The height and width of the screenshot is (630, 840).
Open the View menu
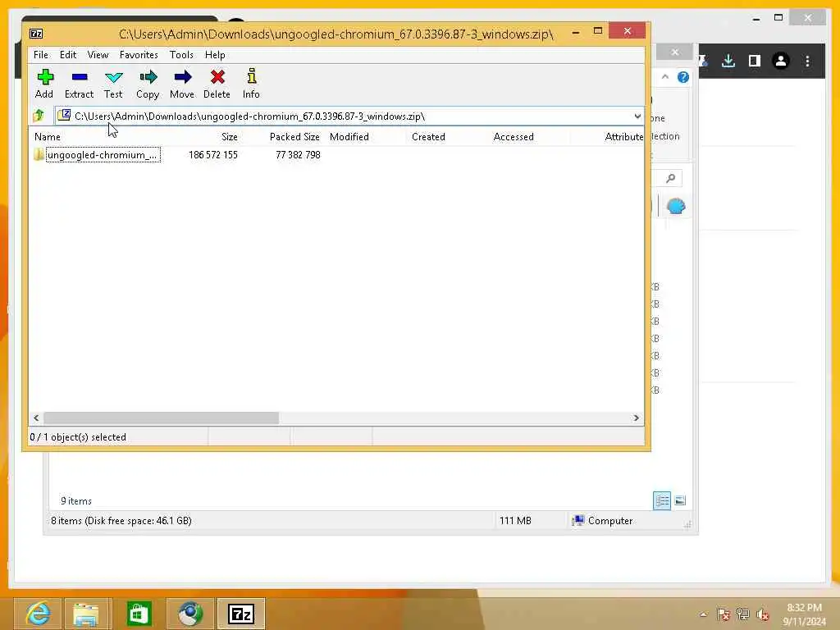[x=98, y=55]
